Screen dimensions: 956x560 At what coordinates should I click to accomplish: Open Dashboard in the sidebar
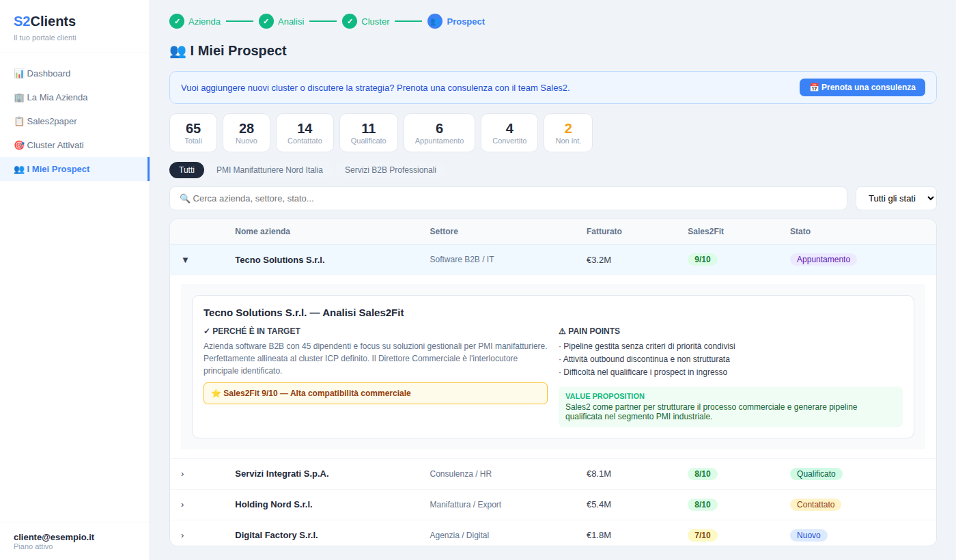pos(74,74)
